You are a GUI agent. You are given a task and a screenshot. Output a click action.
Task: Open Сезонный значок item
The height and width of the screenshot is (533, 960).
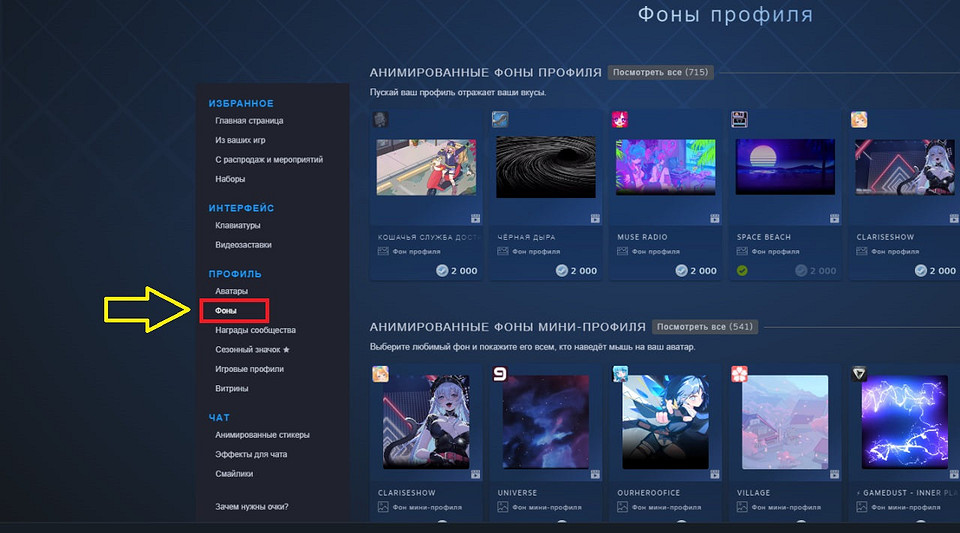click(252, 350)
